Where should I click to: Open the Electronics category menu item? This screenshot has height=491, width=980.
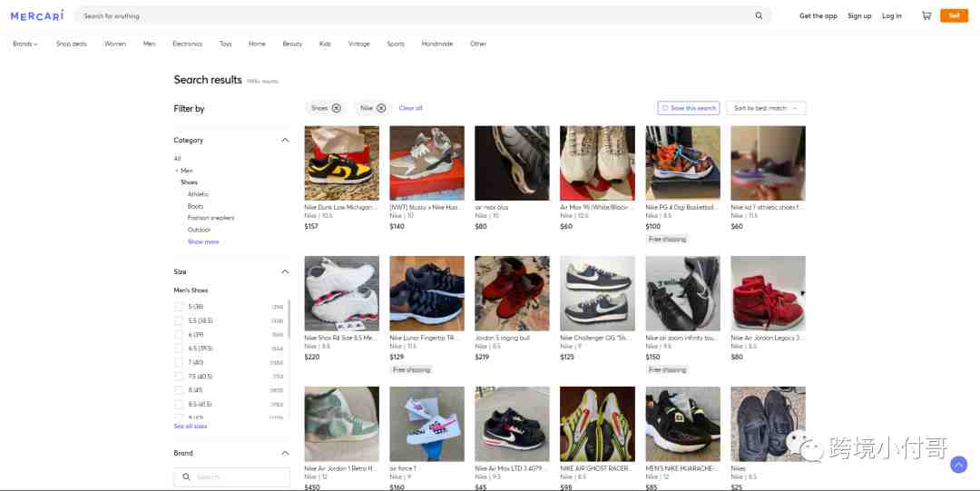click(x=188, y=44)
